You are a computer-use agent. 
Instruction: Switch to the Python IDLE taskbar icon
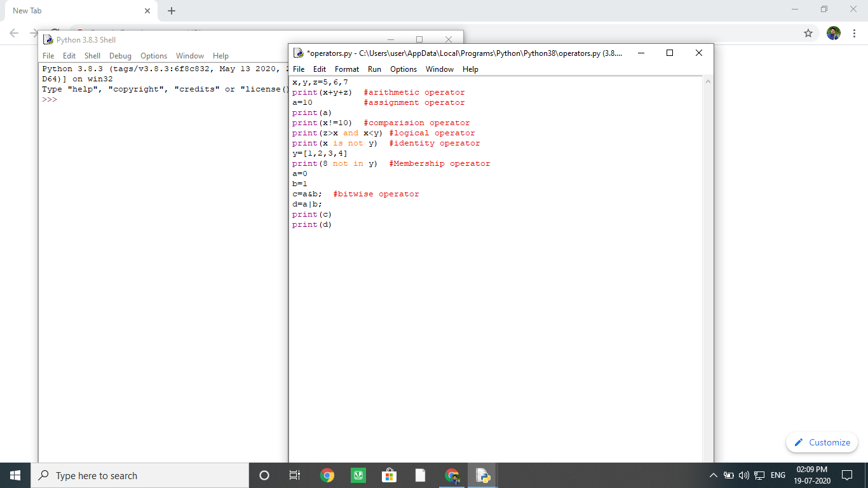pyautogui.click(x=482, y=475)
